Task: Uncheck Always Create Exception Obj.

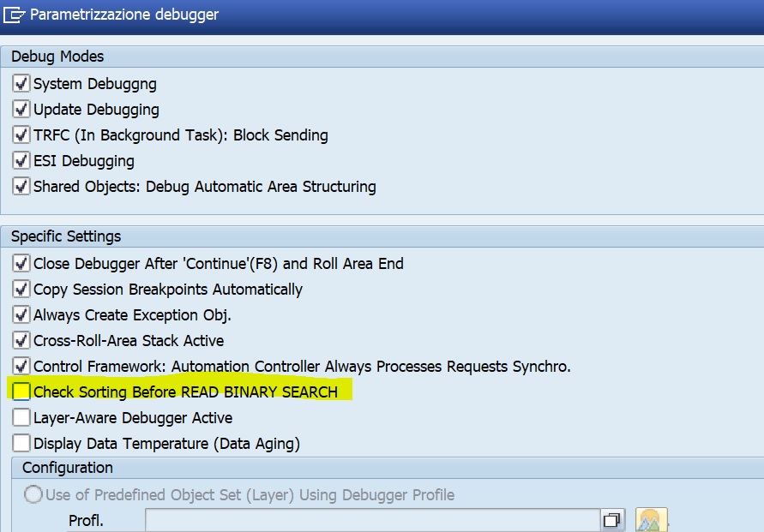Action: 20,314
